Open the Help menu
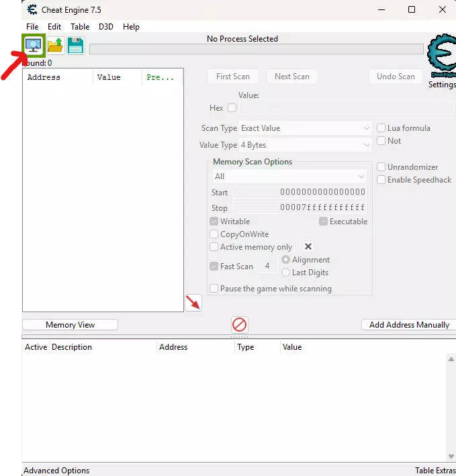The height and width of the screenshot is (476, 456). [x=131, y=27]
